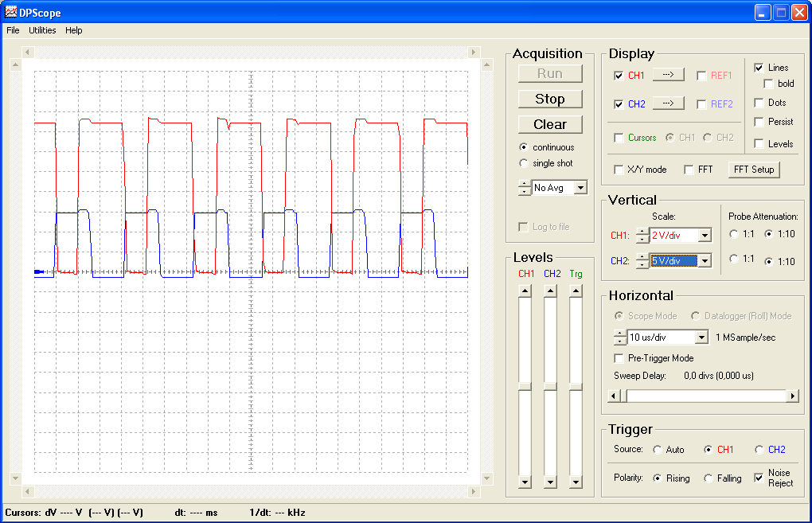Open the CH1 2 V/div scale dropdown
This screenshot has height=523, width=812.
click(705, 235)
